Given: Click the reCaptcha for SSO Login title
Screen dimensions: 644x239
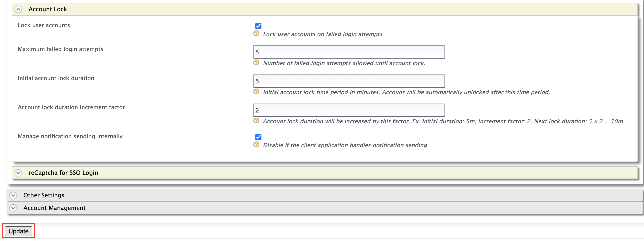Looking at the screenshot, I should coord(63,173).
